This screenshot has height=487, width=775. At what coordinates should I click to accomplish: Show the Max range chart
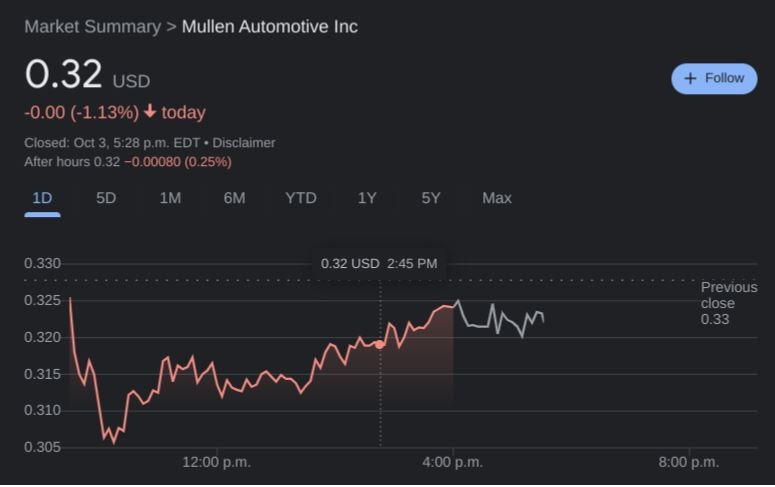(497, 198)
